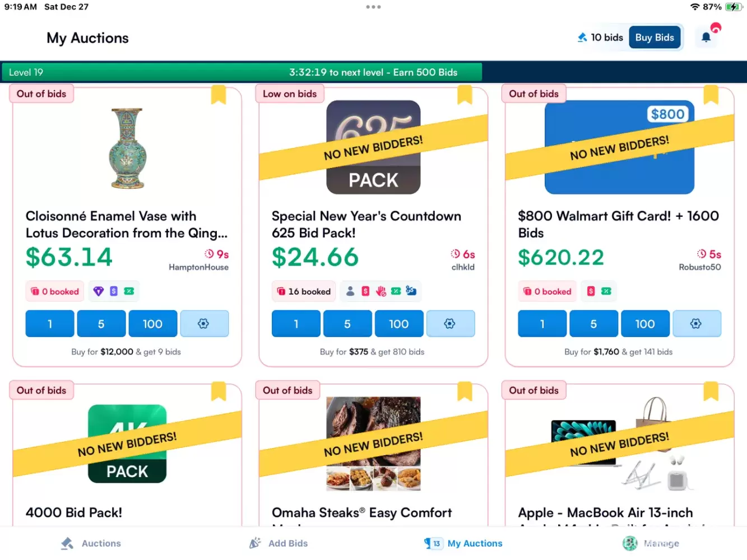Open the notifications bell icon
The width and height of the screenshot is (747, 560).
(706, 38)
